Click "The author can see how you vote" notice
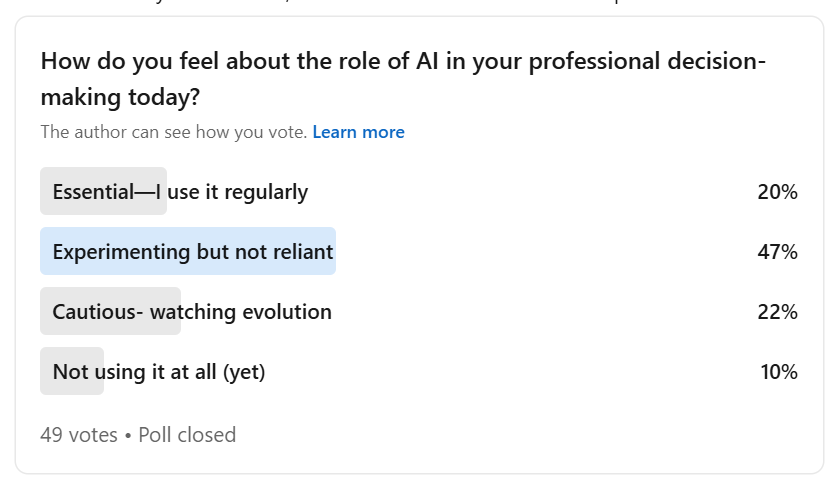Viewport: 829px width, 477px height. click(x=174, y=132)
